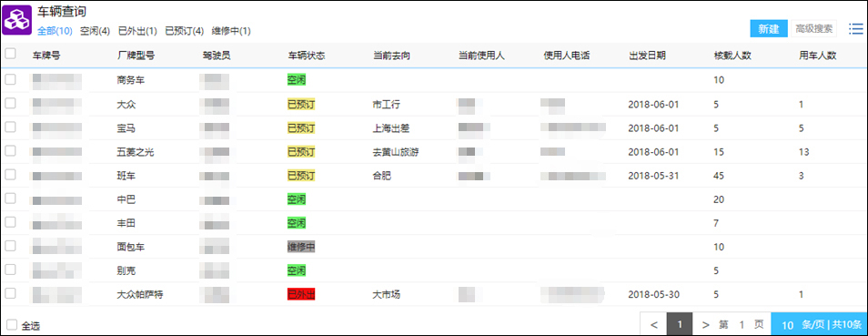Click the purple cubes app icon
The width and height of the screenshot is (868, 336).
pyautogui.click(x=17, y=21)
